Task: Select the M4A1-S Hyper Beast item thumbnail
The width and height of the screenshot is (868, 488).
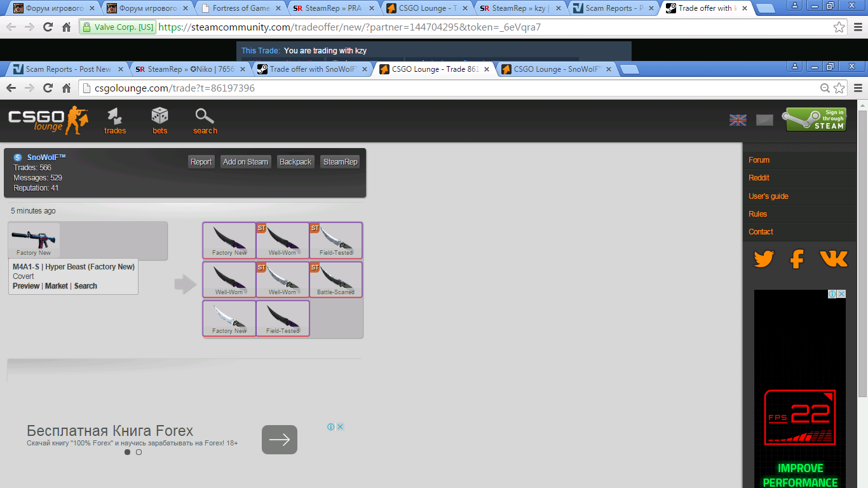Action: [34, 240]
